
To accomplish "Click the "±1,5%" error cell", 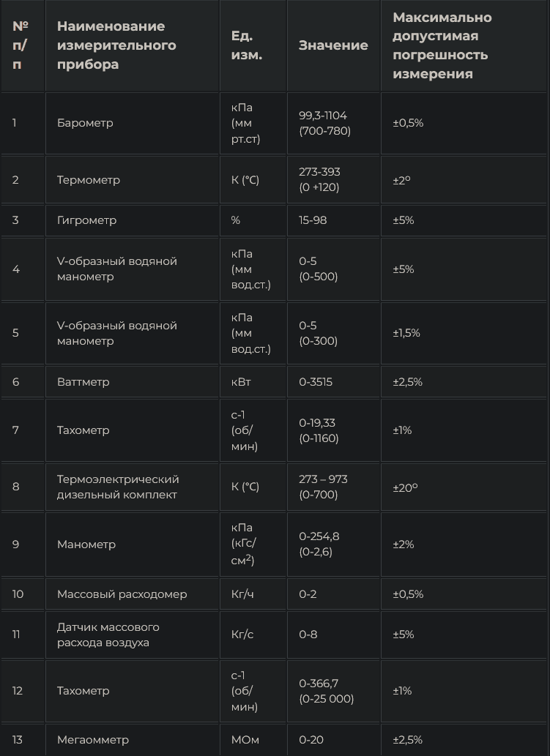I will (406, 333).
